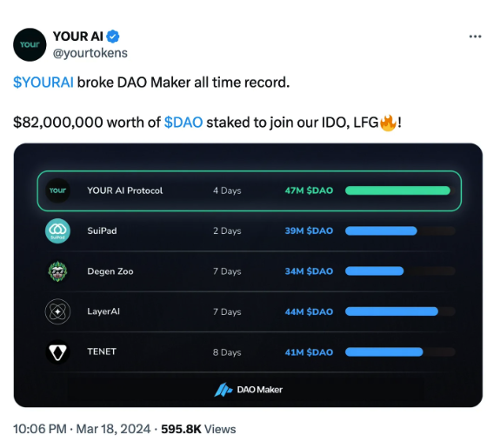Open the @yourtokens handle link
The height and width of the screenshot is (448, 500).
[90, 53]
